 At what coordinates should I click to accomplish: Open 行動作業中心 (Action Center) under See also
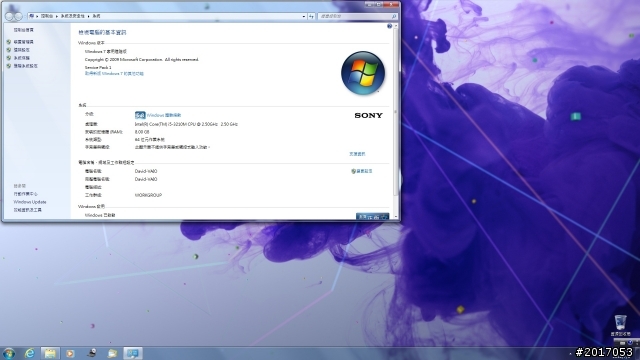point(25,194)
